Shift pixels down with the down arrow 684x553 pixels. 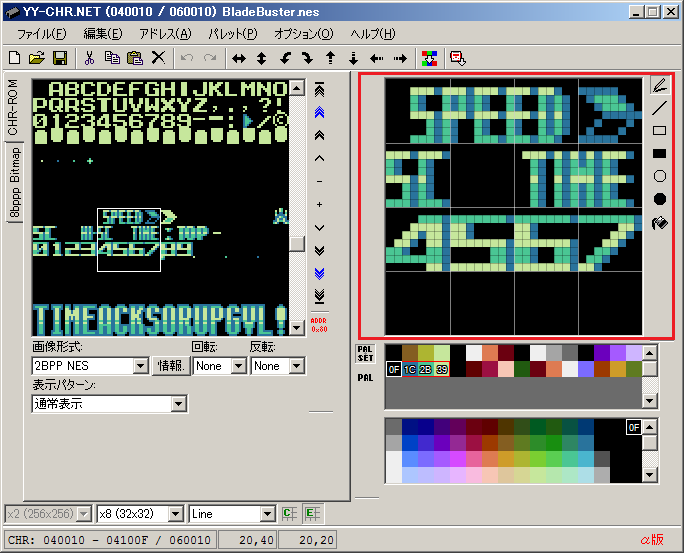tap(353, 58)
